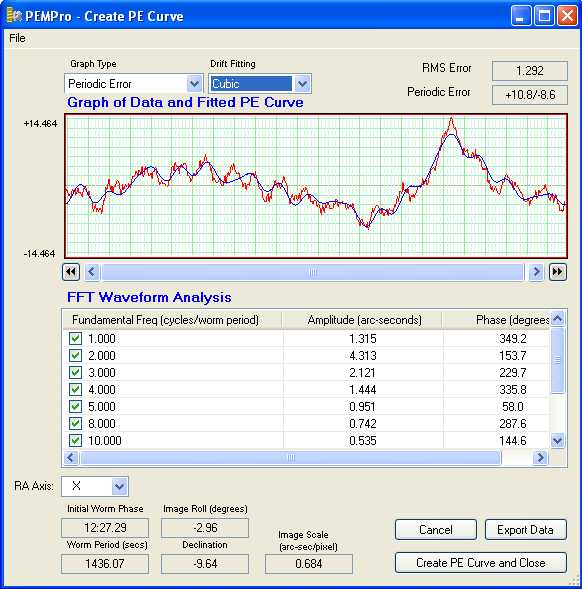582x589 pixels.
Task: Click the +14.464 graph axis label
Action: tap(40, 123)
